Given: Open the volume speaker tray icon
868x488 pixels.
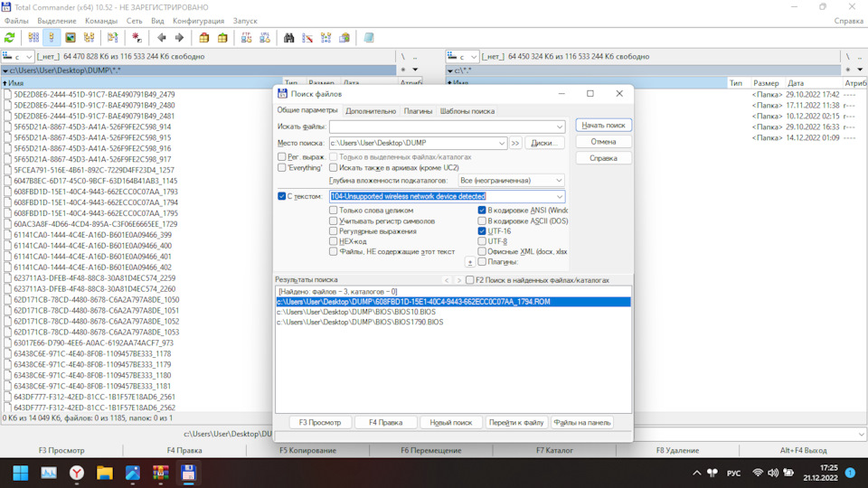Looking at the screenshot, I should tap(773, 473).
